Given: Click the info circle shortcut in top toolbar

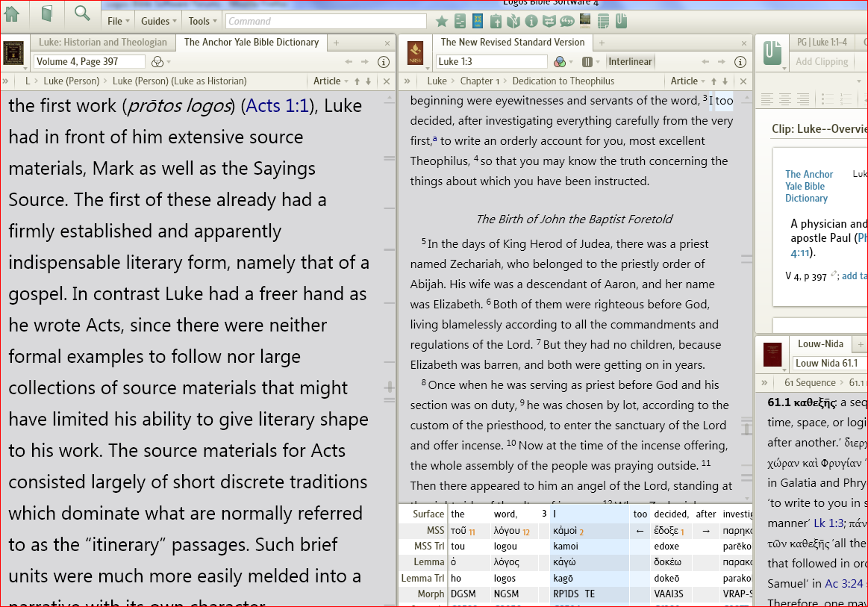Looking at the screenshot, I should click(x=531, y=22).
